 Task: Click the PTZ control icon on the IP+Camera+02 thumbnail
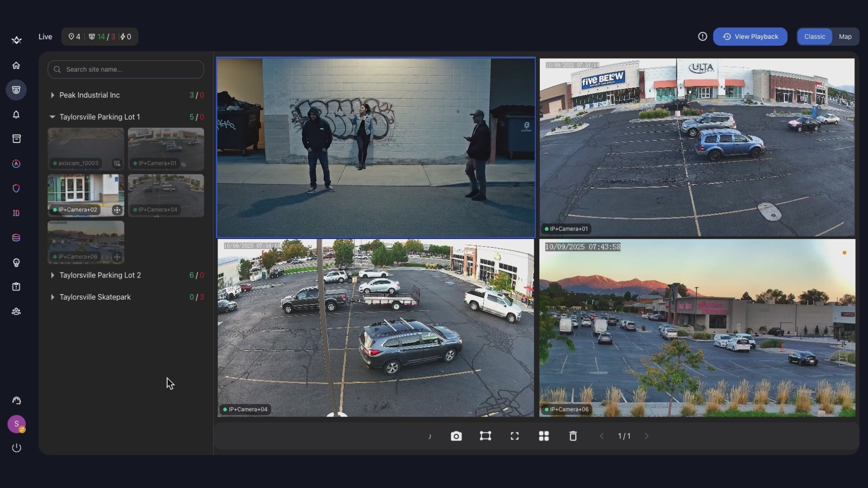click(117, 210)
